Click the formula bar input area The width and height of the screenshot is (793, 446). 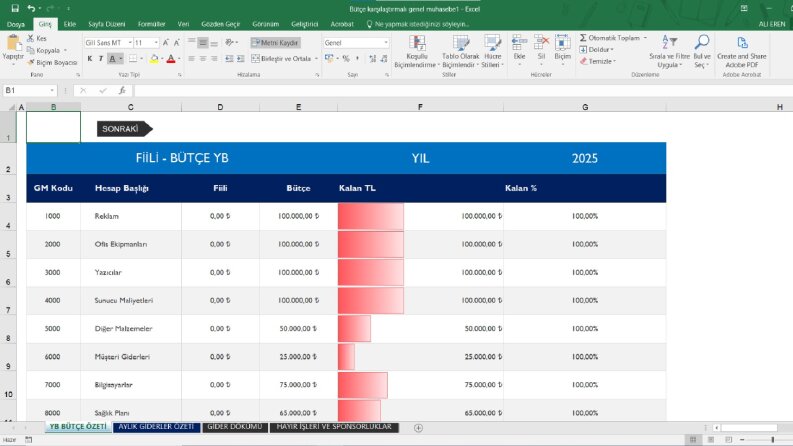pos(463,91)
